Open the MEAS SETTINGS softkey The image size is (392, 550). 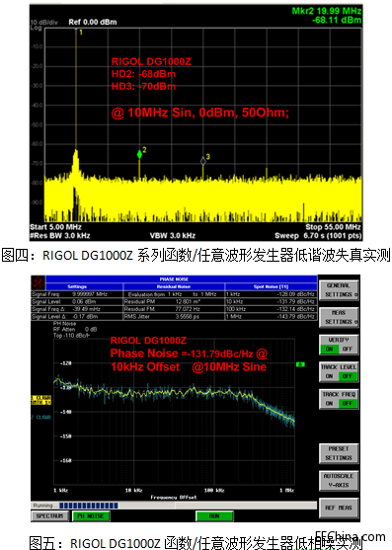339,317
